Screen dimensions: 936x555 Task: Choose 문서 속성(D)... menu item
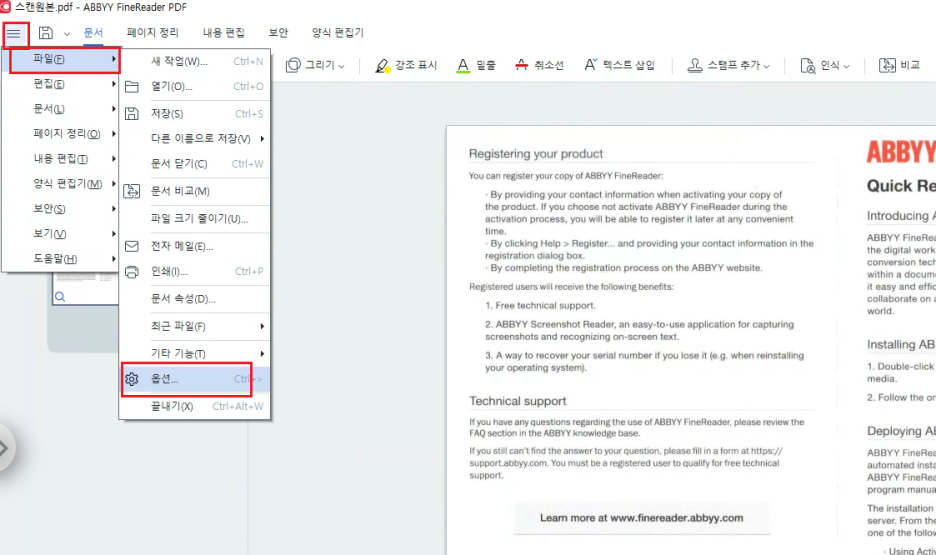click(195, 299)
